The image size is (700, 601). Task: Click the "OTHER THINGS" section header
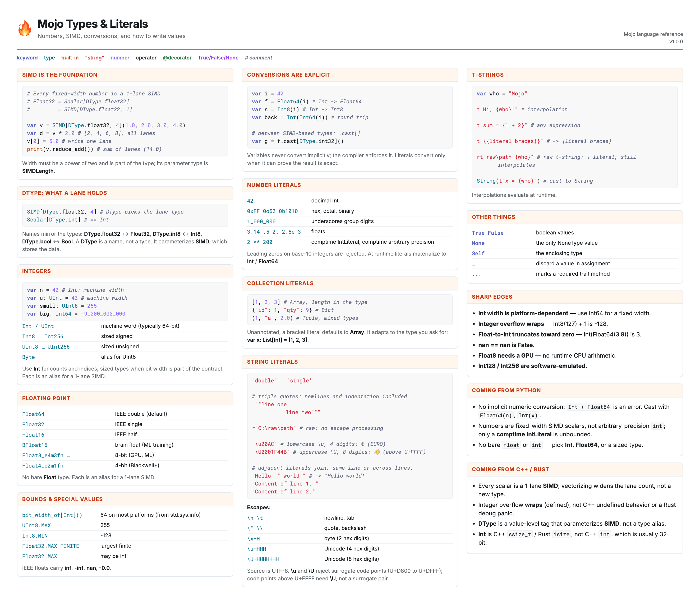click(x=494, y=217)
